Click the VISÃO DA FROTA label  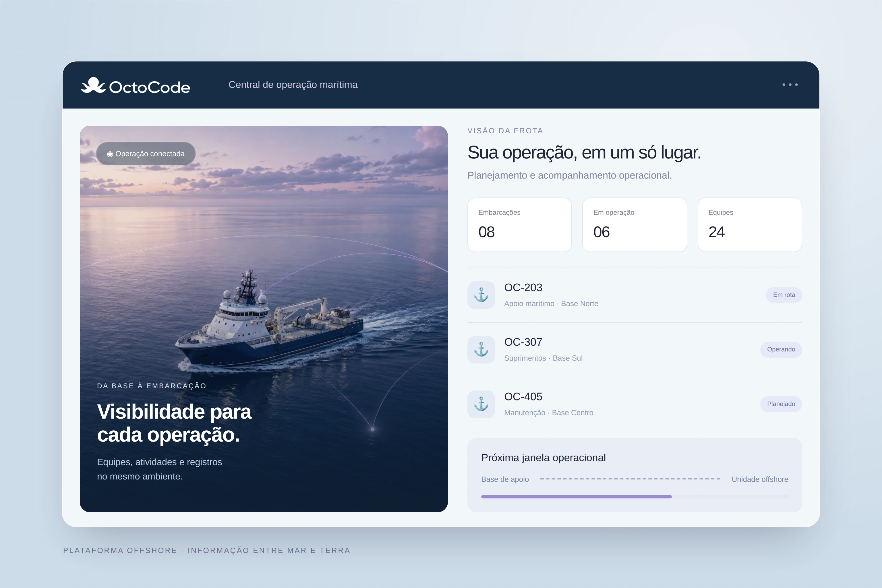[505, 131]
